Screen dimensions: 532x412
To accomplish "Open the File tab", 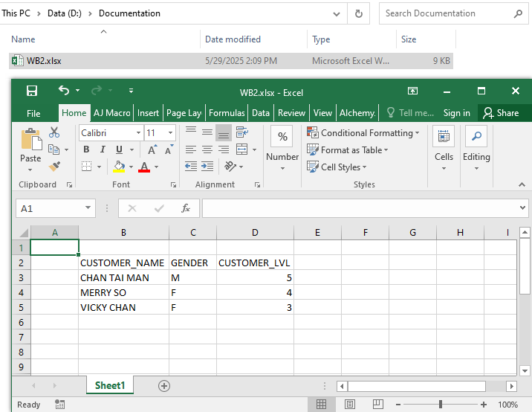I will (x=33, y=113).
